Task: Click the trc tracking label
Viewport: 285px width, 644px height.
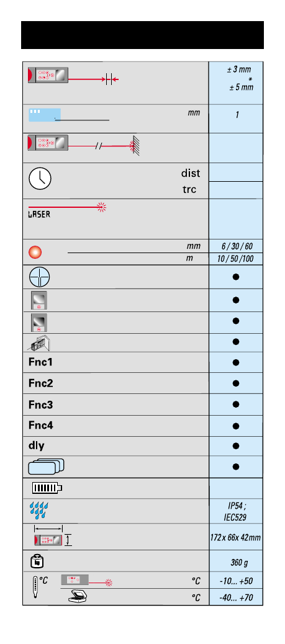Action: click(x=189, y=189)
